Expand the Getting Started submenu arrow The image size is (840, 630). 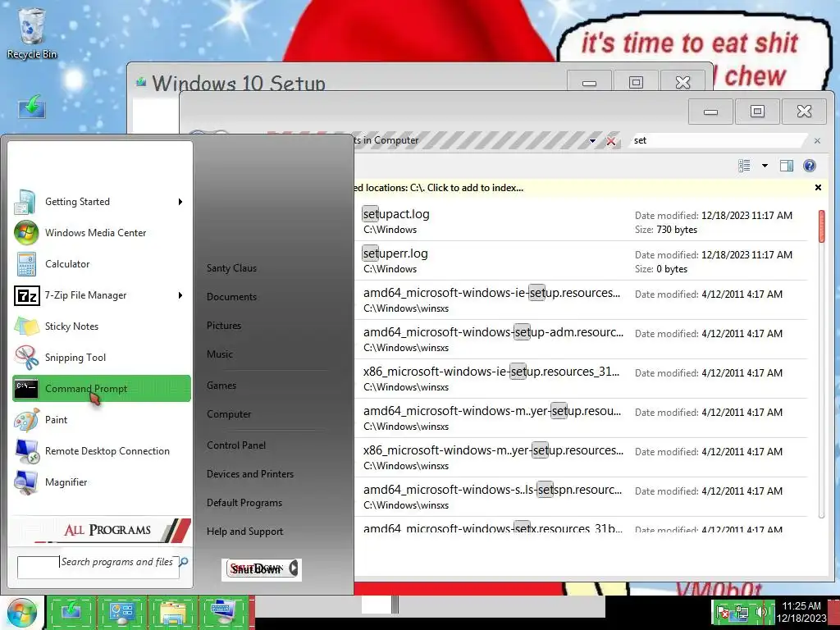tap(180, 202)
